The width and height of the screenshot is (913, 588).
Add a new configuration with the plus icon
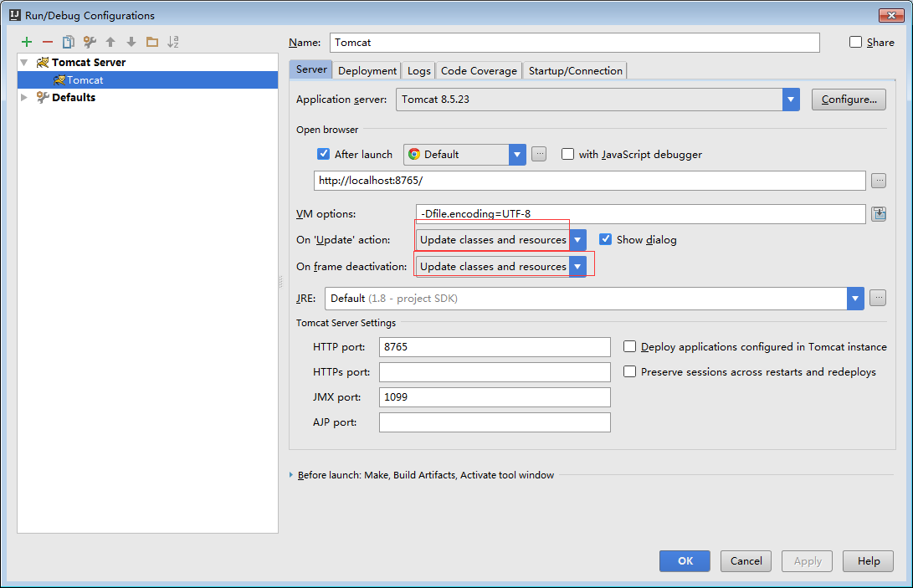[x=27, y=42]
